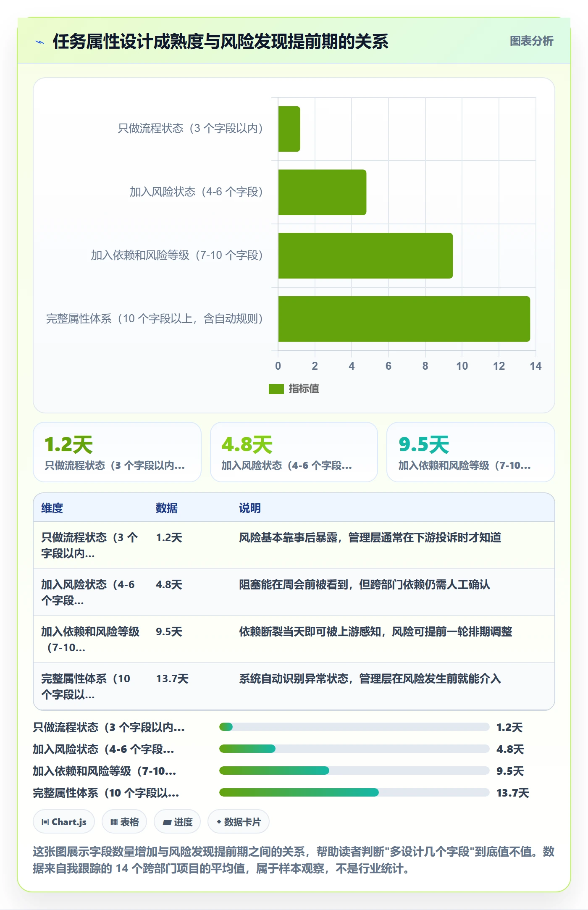Click the green 指标值 legend swatch
The image size is (588, 910).
pyautogui.click(x=276, y=389)
